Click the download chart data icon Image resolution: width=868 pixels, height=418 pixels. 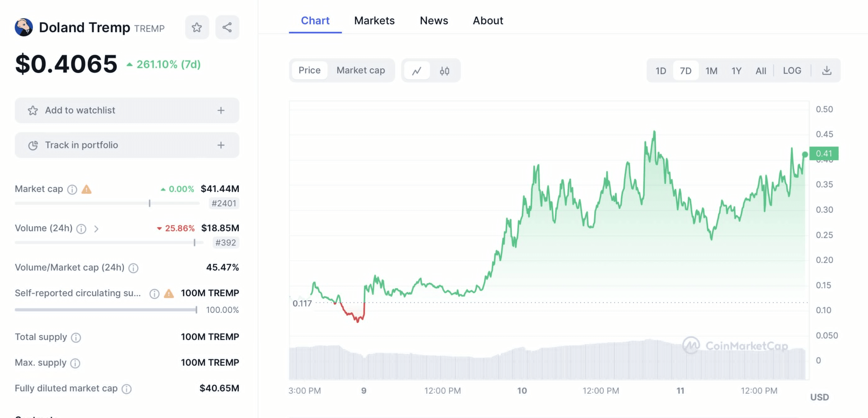(827, 71)
